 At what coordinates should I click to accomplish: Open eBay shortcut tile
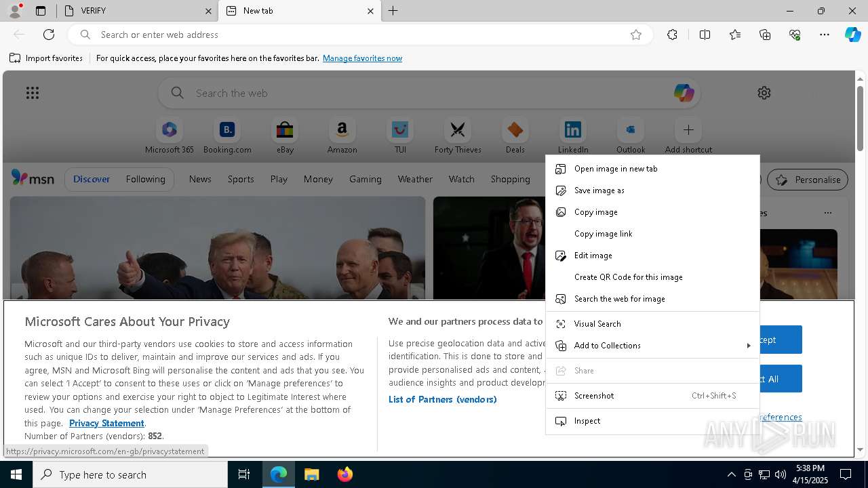285,136
